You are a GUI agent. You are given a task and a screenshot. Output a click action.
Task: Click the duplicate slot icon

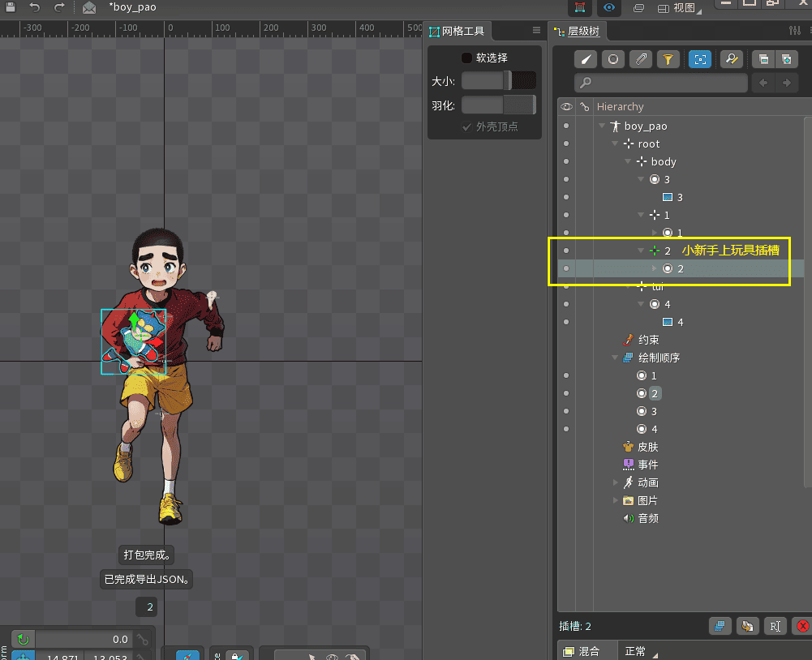point(746,626)
